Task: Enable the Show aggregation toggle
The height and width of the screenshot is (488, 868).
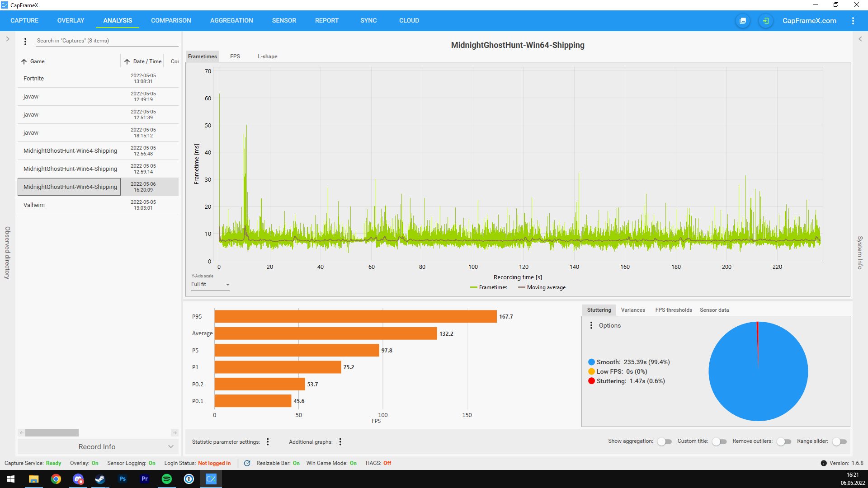Action: (664, 441)
